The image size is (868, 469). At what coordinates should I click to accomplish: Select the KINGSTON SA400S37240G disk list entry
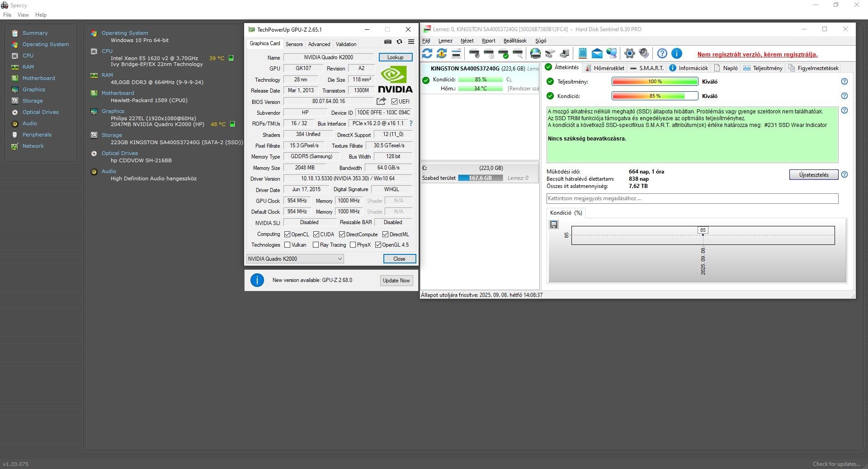coord(480,79)
